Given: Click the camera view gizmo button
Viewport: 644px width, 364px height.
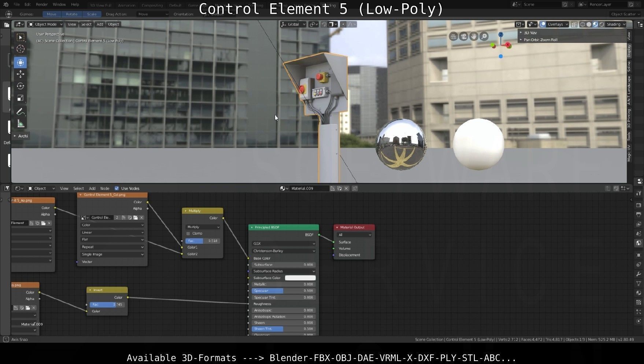Looking at the screenshot, I should [x=464, y=36].
